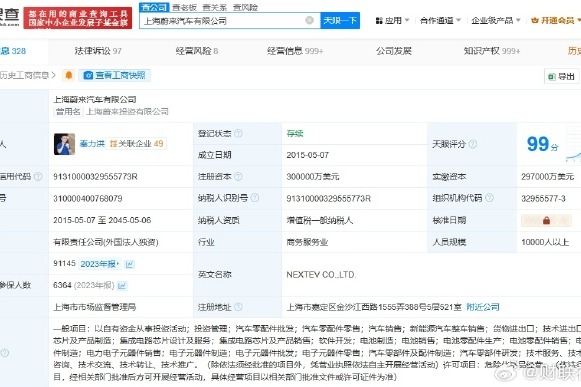Click the registered capital 300000万美元
This screenshot has height=387, width=581.
point(313,177)
